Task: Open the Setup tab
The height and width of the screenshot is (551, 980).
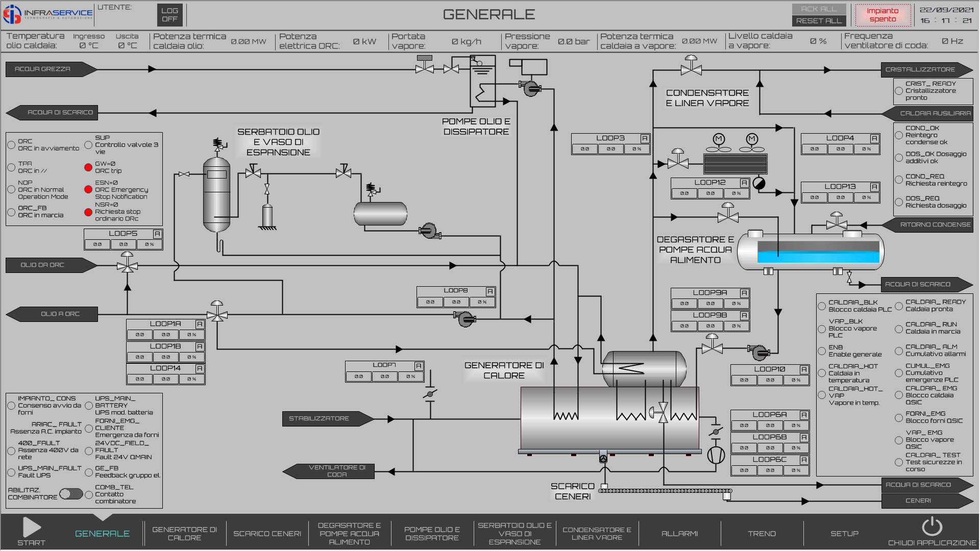Action: tap(845, 534)
